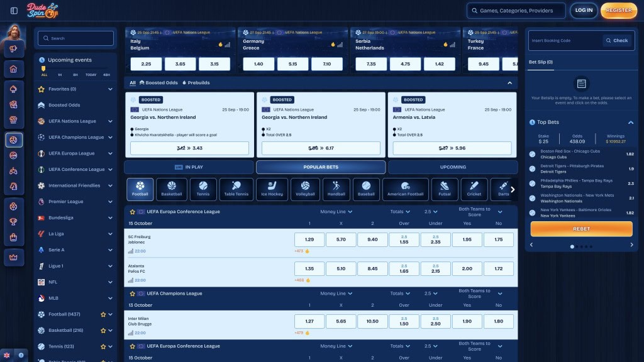
Task: Click the LOG IN button
Action: click(x=584, y=10)
